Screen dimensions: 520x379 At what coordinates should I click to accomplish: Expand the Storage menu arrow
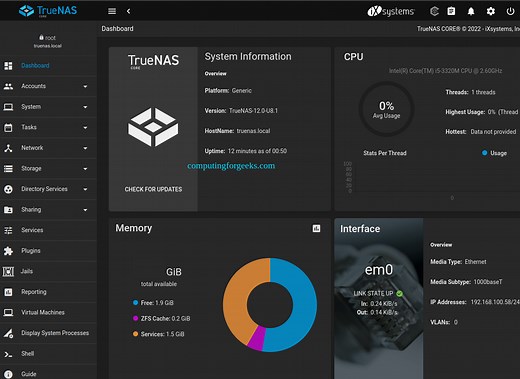[x=85, y=169]
